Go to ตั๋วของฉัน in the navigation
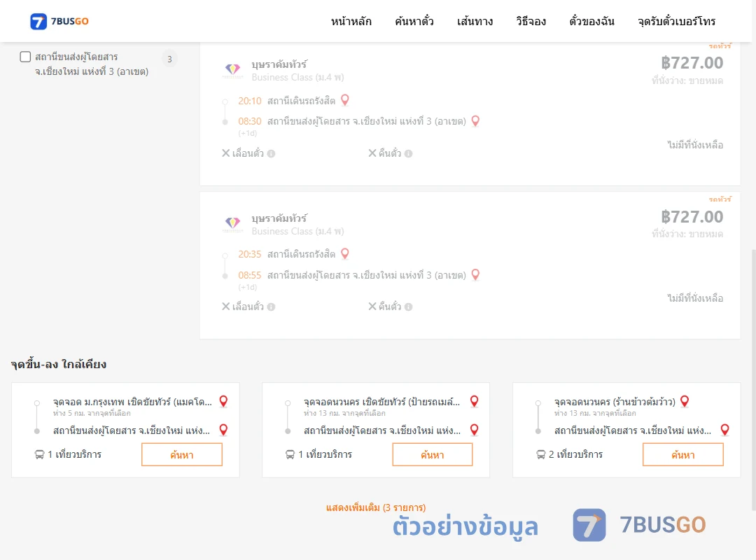Screen dimensions: 756x560 (x=591, y=21)
